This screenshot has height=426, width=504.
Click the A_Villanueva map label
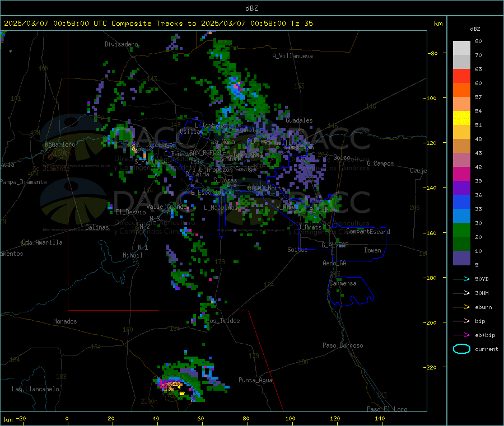pyautogui.click(x=292, y=56)
